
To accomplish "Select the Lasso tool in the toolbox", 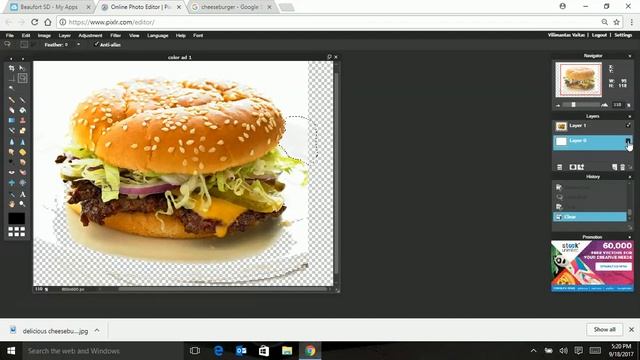I will pyautogui.click(x=22, y=78).
